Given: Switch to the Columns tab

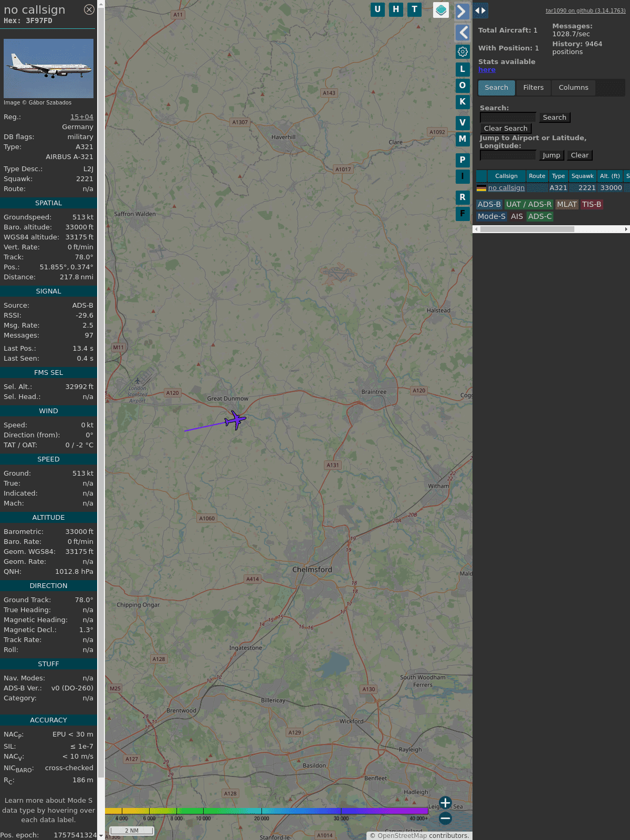Looking at the screenshot, I should [x=573, y=88].
